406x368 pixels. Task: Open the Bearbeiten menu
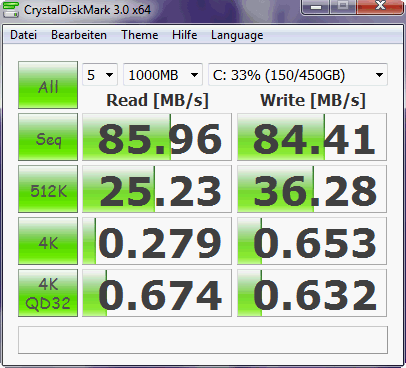(79, 35)
